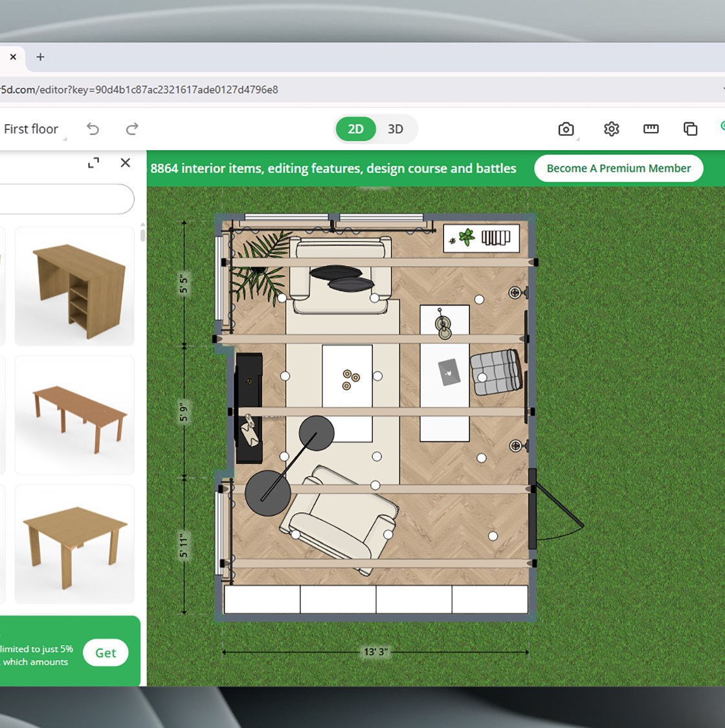This screenshot has width=725, height=728.
Task: Take a snapshot with the camera icon
Action: [x=566, y=129]
